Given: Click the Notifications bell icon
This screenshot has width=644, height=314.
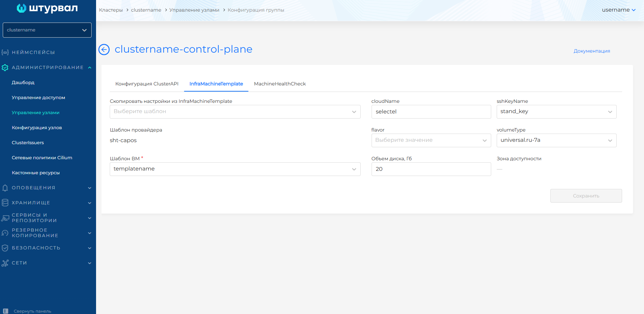Looking at the screenshot, I should pyautogui.click(x=5, y=188).
